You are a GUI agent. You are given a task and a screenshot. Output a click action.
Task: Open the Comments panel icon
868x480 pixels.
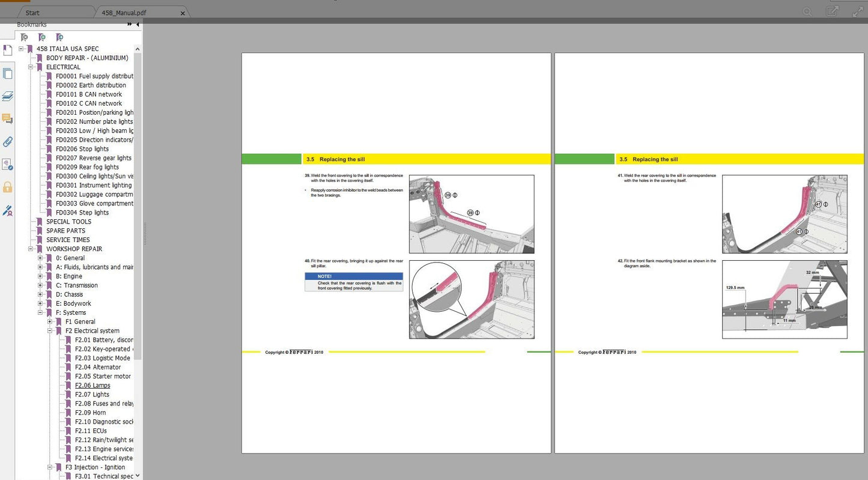click(7, 119)
